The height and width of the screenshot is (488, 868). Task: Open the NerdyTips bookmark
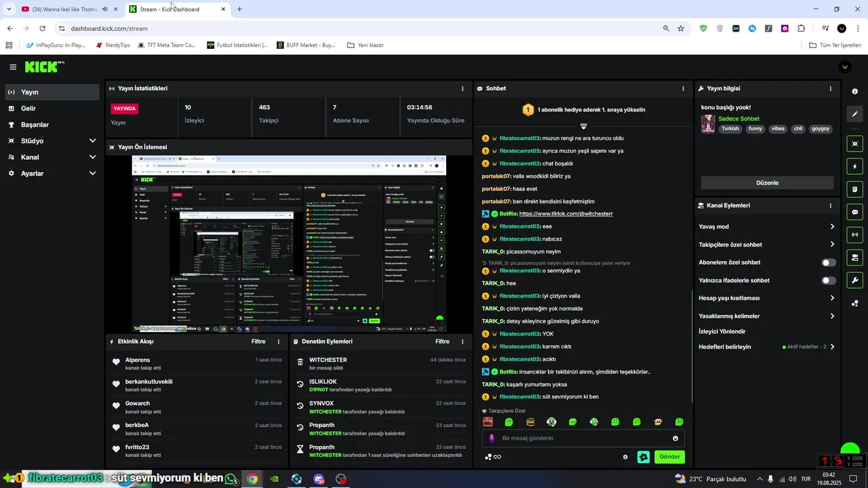point(113,45)
